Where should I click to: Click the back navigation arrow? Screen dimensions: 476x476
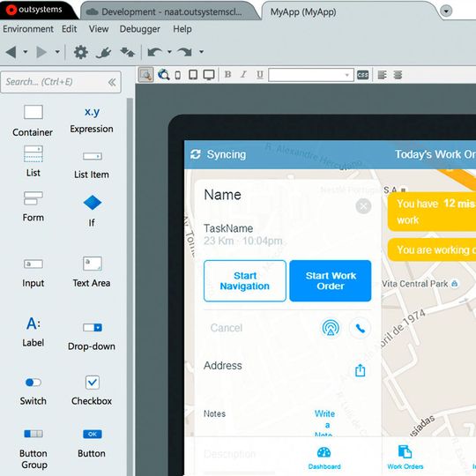11,52
